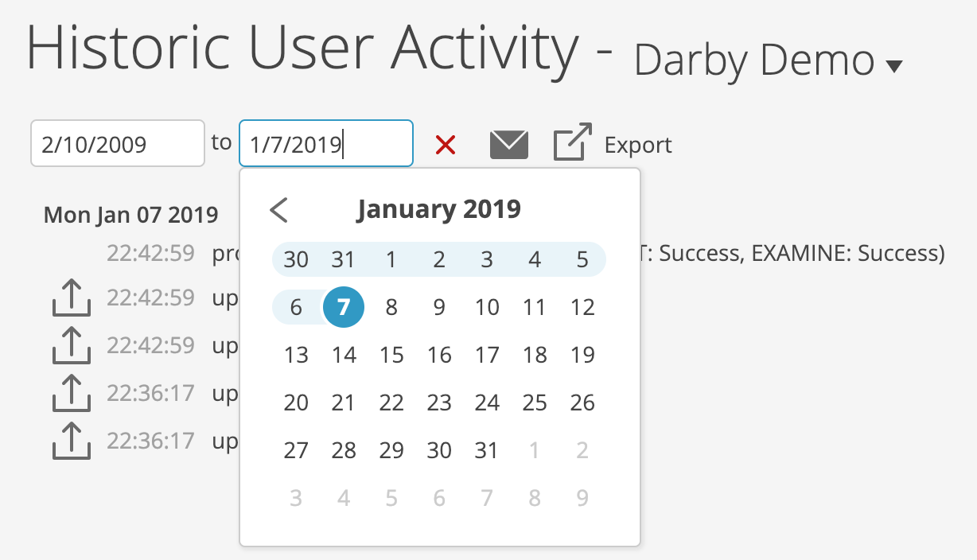Screen dimensions: 977x560
Task: Click the Export arrow icon
Action: pyautogui.click(x=573, y=142)
